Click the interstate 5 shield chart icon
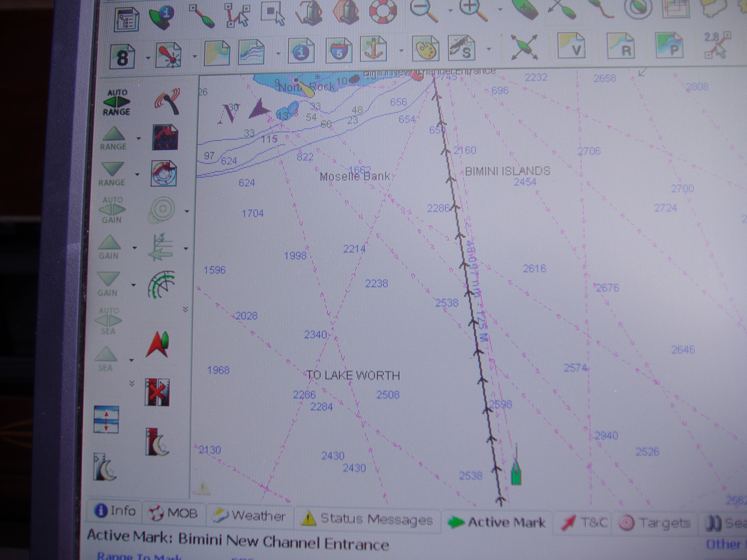The width and height of the screenshot is (747, 560). tap(339, 51)
